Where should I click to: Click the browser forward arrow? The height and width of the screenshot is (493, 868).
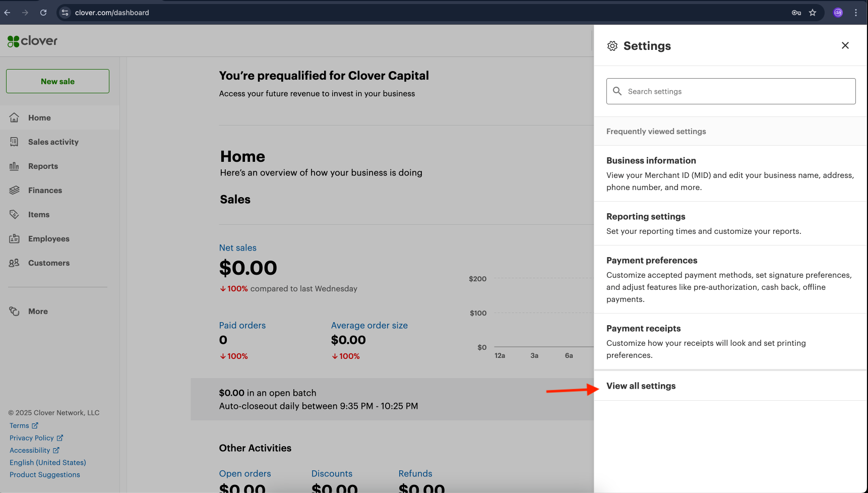[x=25, y=13]
